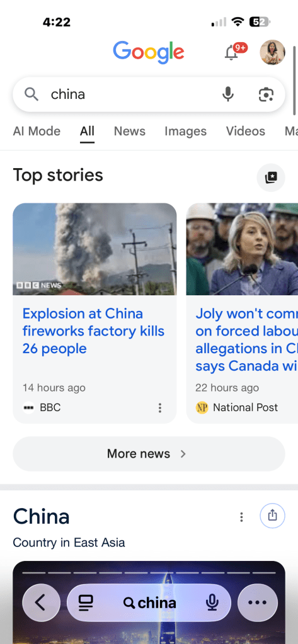Tap the microphone in the bottom address bar
This screenshot has height=644, width=298.
tap(212, 602)
